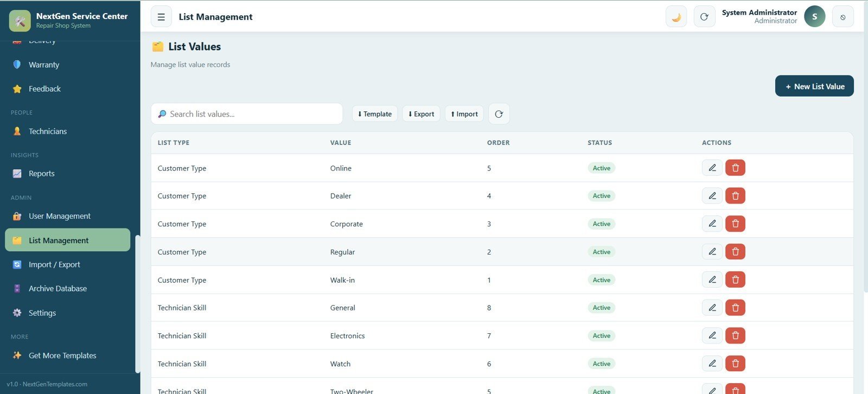This screenshot has height=394, width=868.
Task: Open Get More Templates
Action: point(67,355)
